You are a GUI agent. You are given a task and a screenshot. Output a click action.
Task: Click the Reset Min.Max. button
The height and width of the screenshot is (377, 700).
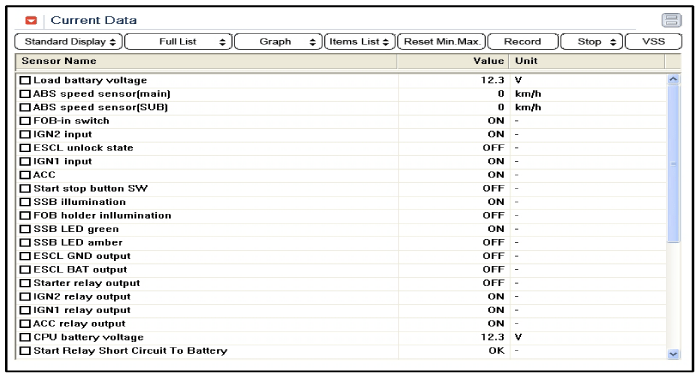click(x=442, y=42)
